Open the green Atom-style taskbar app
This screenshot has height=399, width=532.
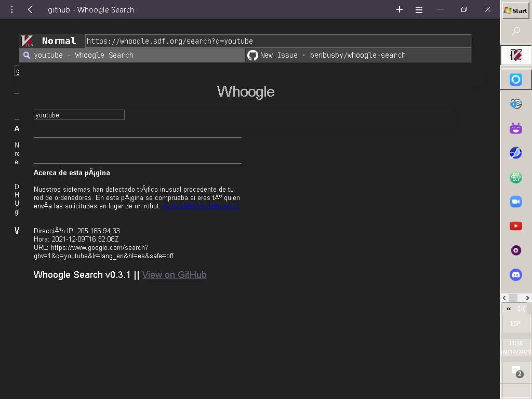pyautogui.click(x=516, y=177)
